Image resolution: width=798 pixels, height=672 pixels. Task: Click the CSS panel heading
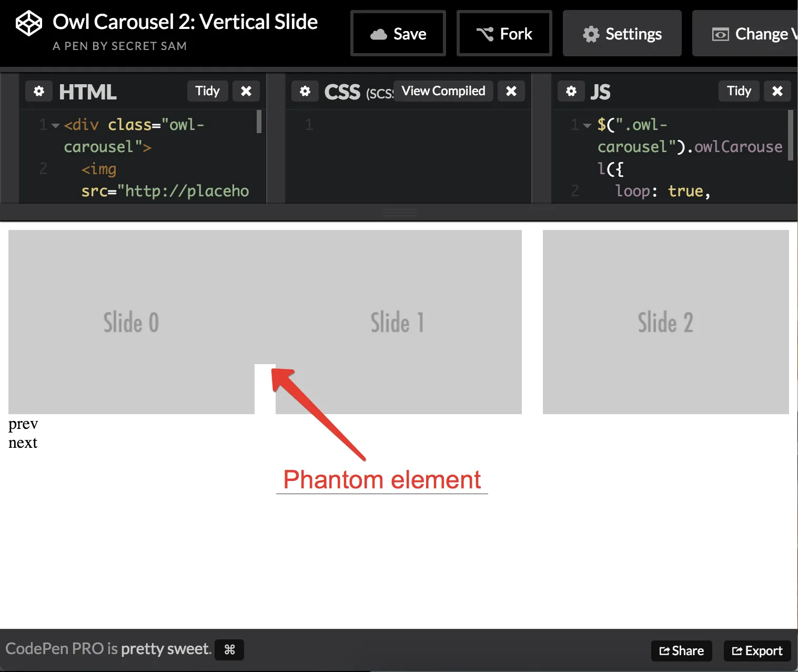(x=342, y=92)
